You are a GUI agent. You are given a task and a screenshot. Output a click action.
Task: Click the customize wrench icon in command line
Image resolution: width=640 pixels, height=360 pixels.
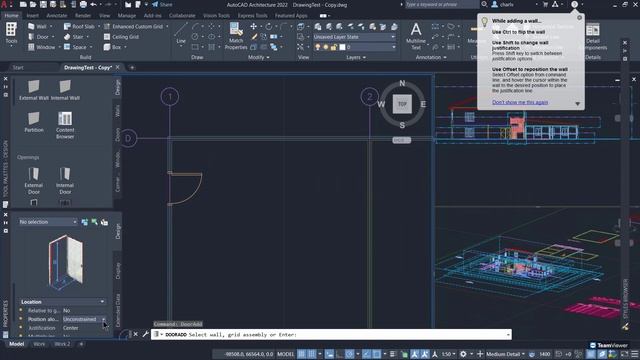click(x=145, y=334)
